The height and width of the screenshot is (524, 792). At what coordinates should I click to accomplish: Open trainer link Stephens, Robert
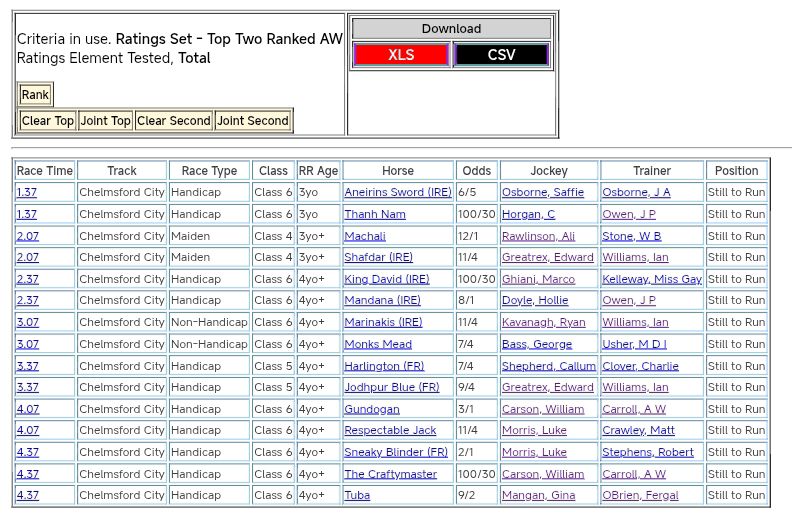[647, 452]
